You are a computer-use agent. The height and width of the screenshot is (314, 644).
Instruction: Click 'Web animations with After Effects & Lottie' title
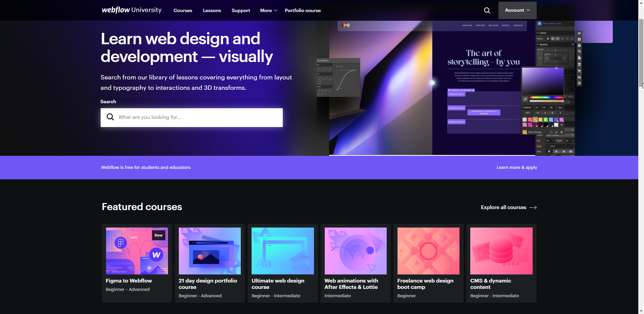pos(351,284)
